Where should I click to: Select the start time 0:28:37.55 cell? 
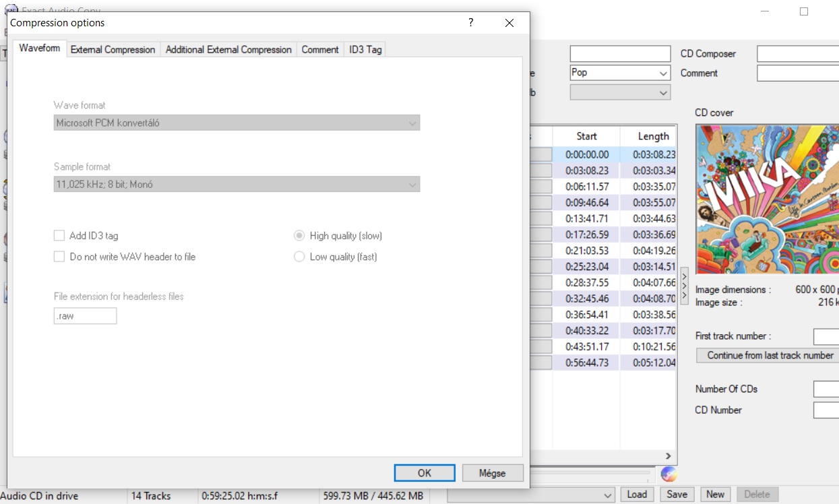(x=586, y=282)
